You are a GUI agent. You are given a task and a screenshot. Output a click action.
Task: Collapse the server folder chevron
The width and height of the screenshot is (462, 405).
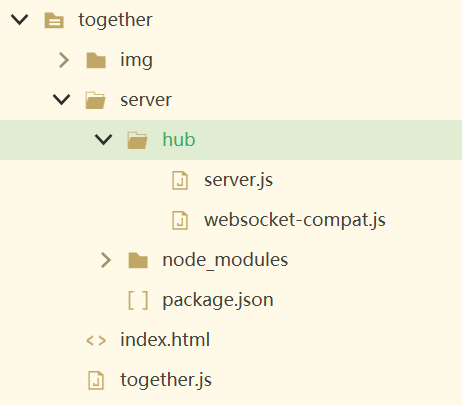coord(62,99)
